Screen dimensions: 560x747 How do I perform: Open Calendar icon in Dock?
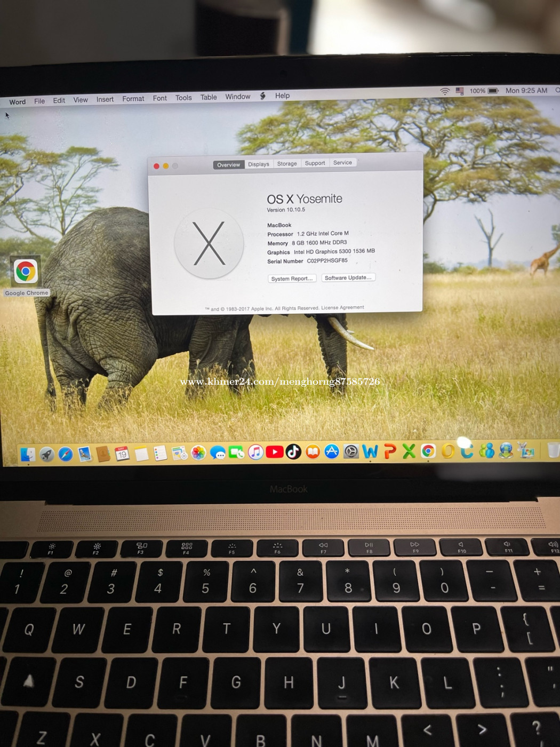click(x=122, y=454)
